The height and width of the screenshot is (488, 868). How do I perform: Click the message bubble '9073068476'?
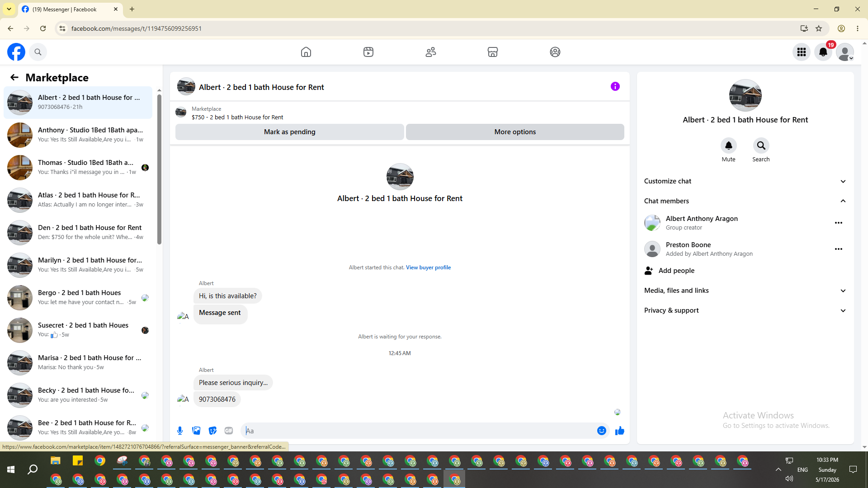[x=217, y=399]
